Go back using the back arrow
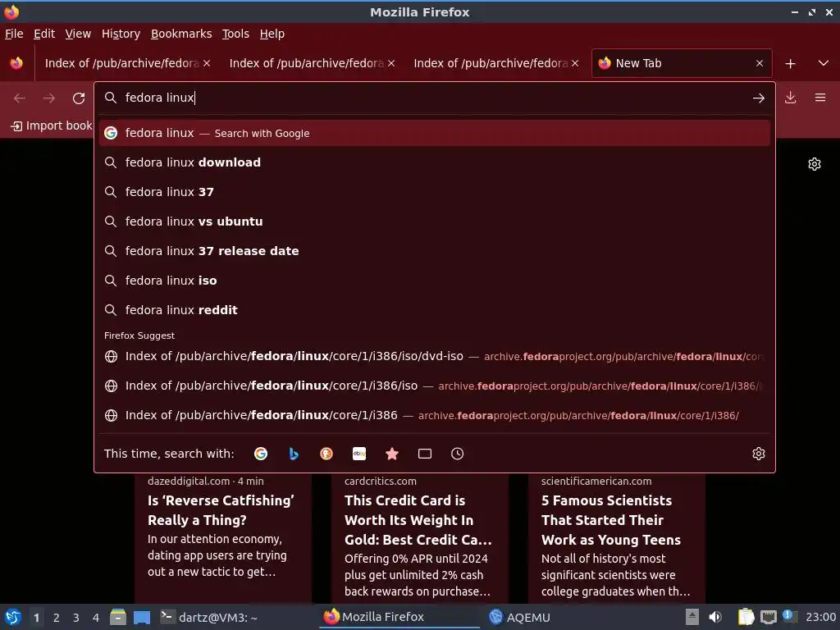This screenshot has width=840, height=630. [x=20, y=98]
